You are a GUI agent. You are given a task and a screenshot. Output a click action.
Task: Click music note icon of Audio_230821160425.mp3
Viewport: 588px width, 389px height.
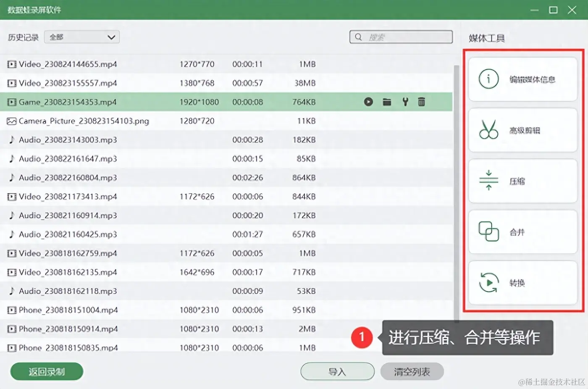point(12,234)
